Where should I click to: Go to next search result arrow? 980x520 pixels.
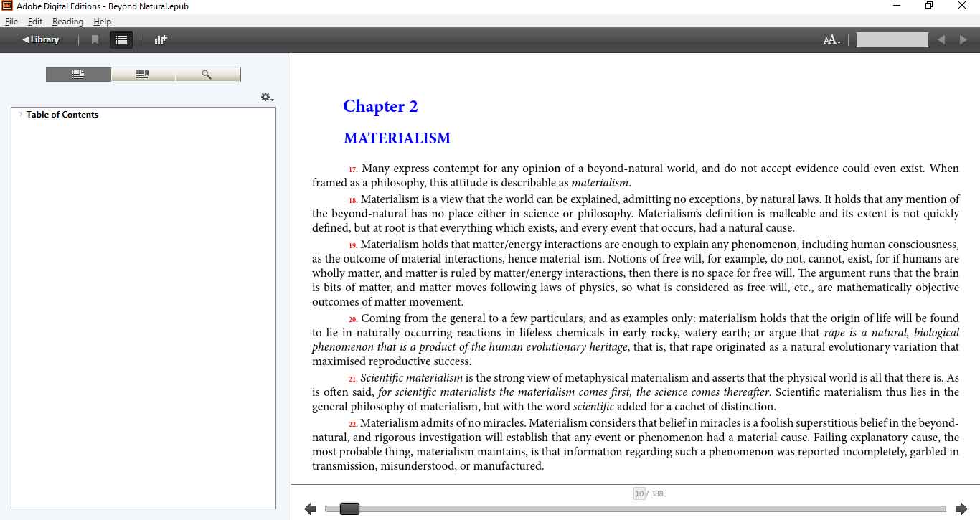pos(963,40)
